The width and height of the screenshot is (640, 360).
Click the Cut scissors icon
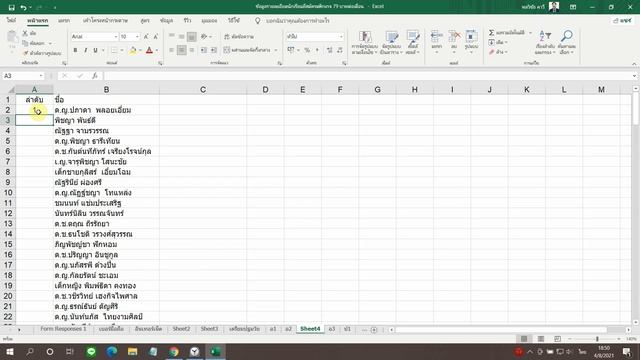click(25, 33)
